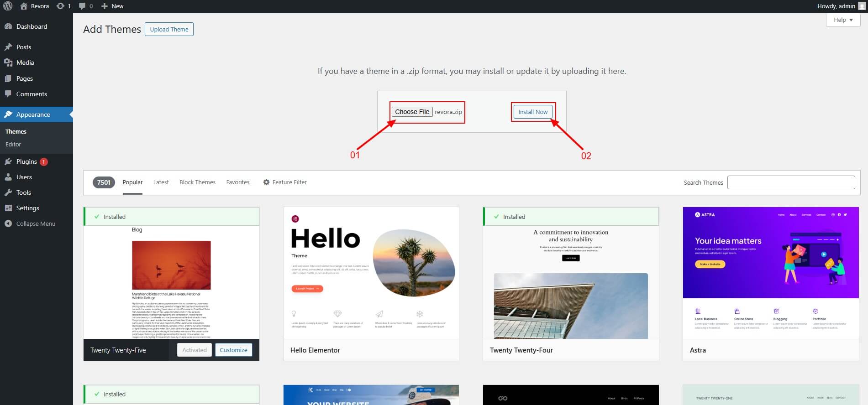
Task: Click the New label in admin bar
Action: point(117,6)
